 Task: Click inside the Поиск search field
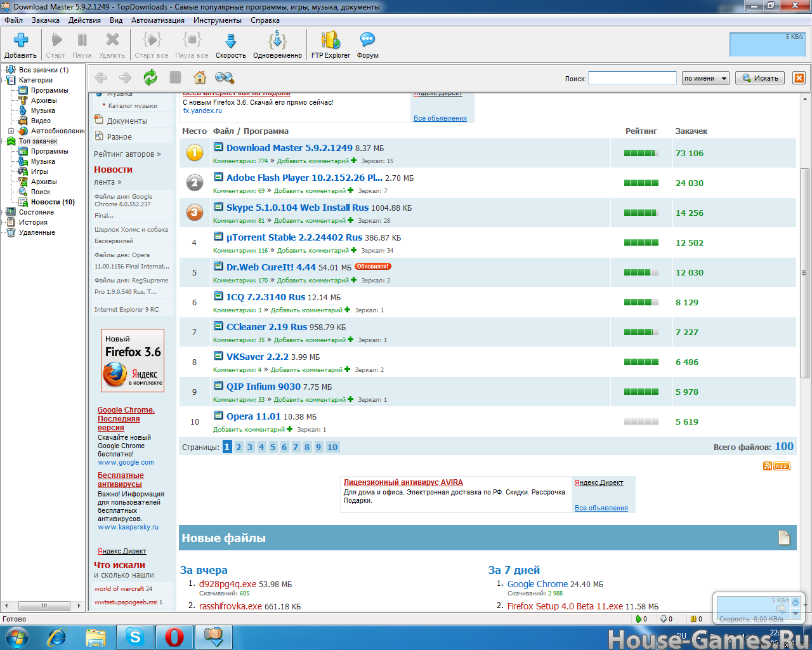coord(632,78)
